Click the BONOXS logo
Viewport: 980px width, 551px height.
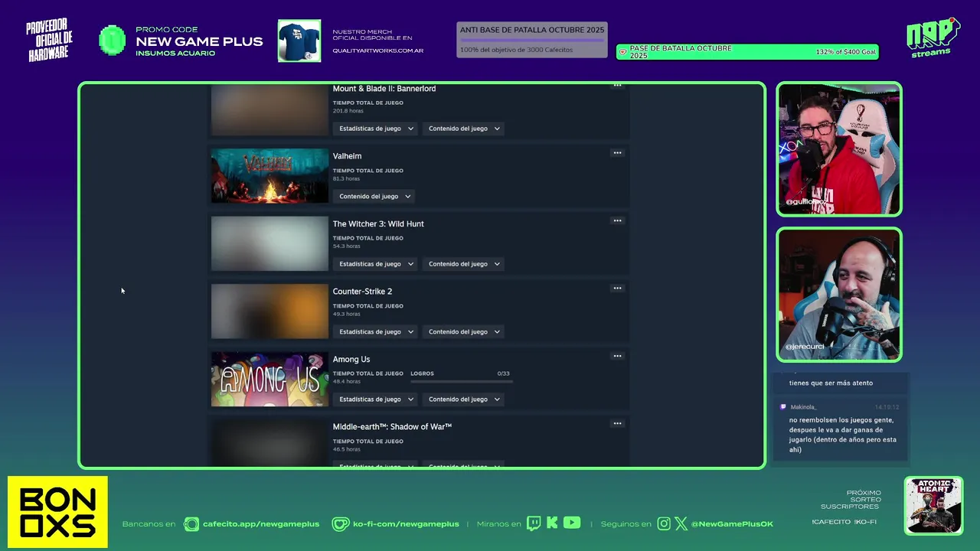click(x=57, y=512)
